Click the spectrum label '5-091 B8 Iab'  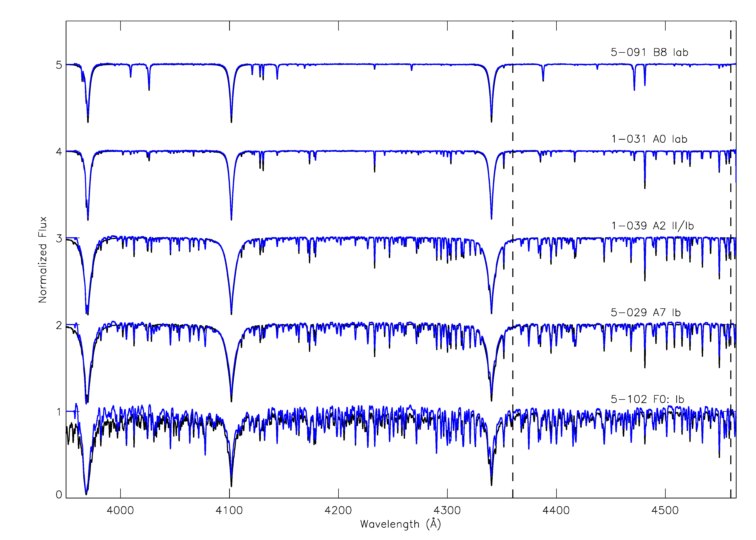click(649, 53)
